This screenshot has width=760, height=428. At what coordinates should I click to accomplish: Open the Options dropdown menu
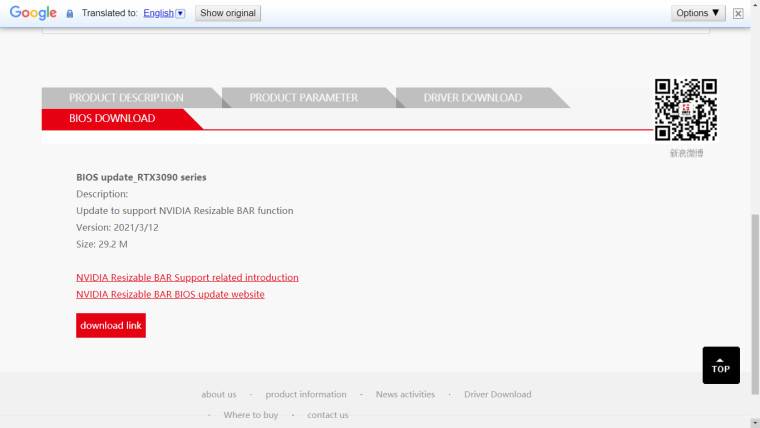pyautogui.click(x=697, y=13)
